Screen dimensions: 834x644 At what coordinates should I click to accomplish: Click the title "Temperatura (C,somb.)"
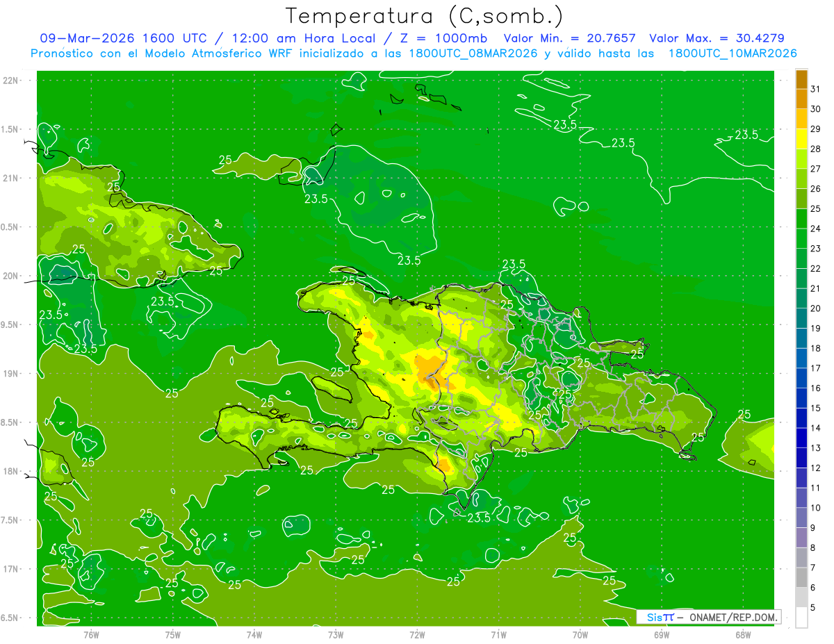point(424,16)
